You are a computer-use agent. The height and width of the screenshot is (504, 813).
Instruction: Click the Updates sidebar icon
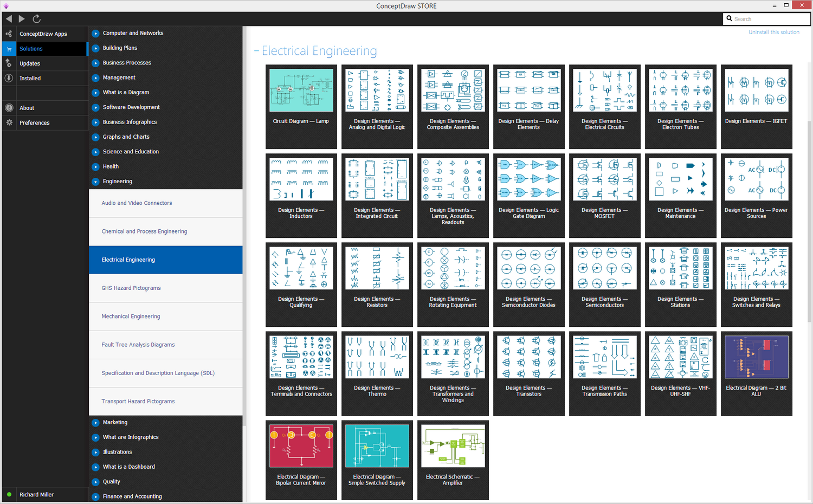pos(9,63)
